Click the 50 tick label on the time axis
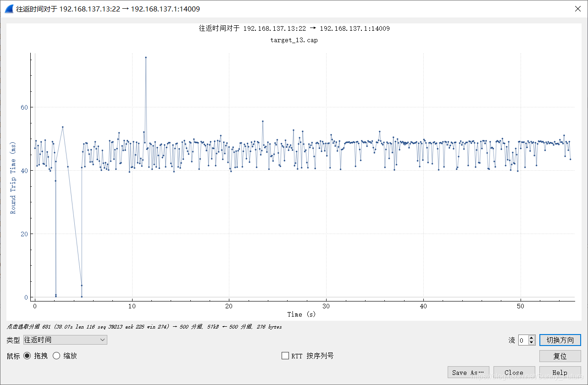588x385 pixels. pyautogui.click(x=520, y=306)
